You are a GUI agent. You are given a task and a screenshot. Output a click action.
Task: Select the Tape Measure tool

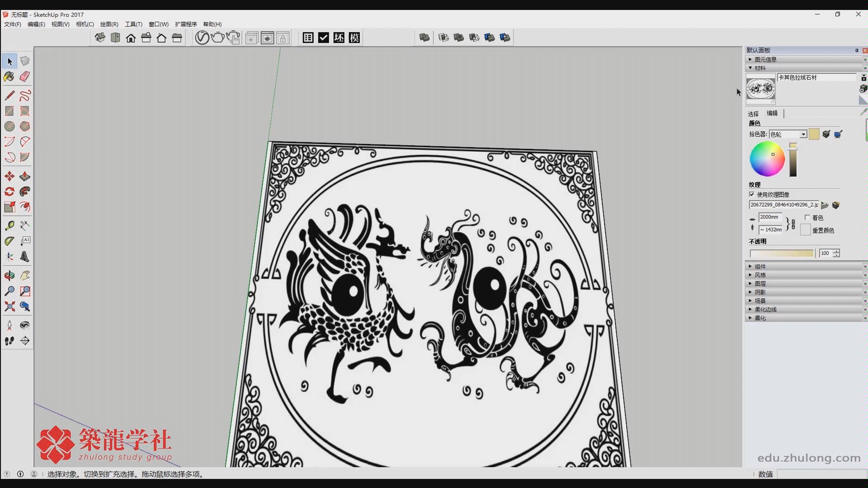point(10,225)
